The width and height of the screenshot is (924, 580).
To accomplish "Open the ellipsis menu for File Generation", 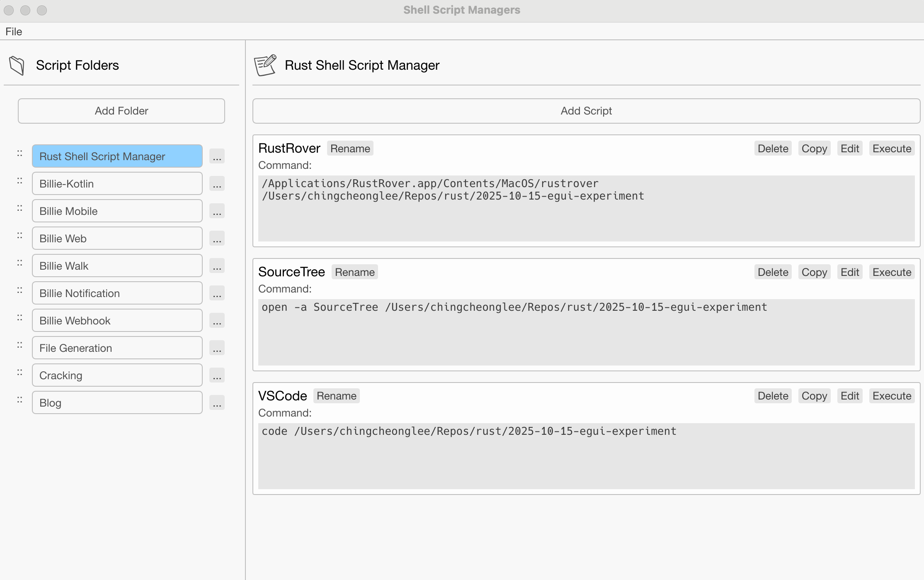I will click(217, 348).
